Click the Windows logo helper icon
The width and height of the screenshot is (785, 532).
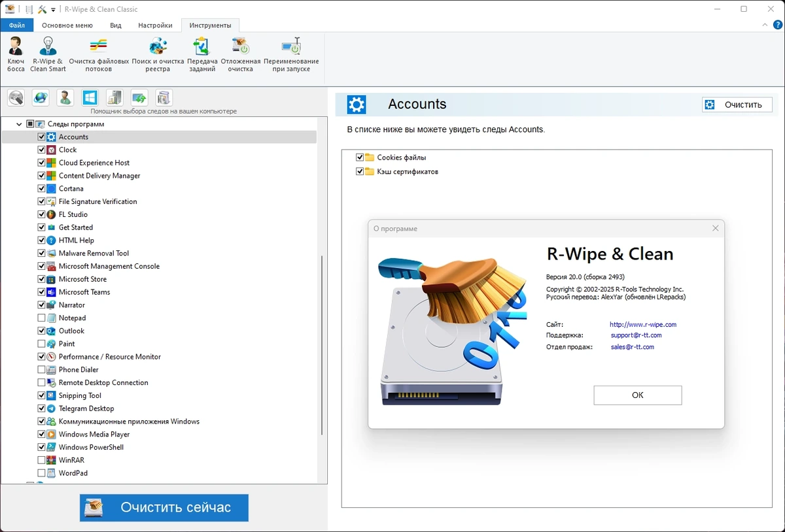click(90, 98)
